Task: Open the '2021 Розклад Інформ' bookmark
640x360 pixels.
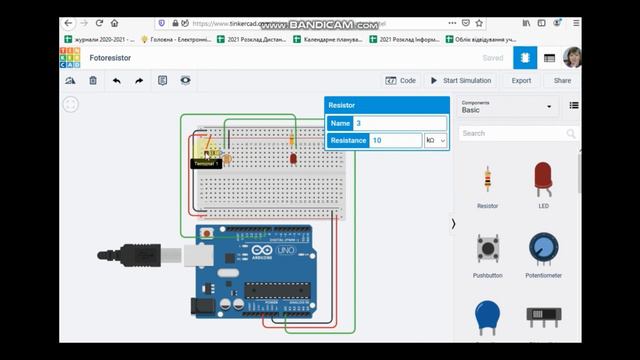Action: pos(404,39)
